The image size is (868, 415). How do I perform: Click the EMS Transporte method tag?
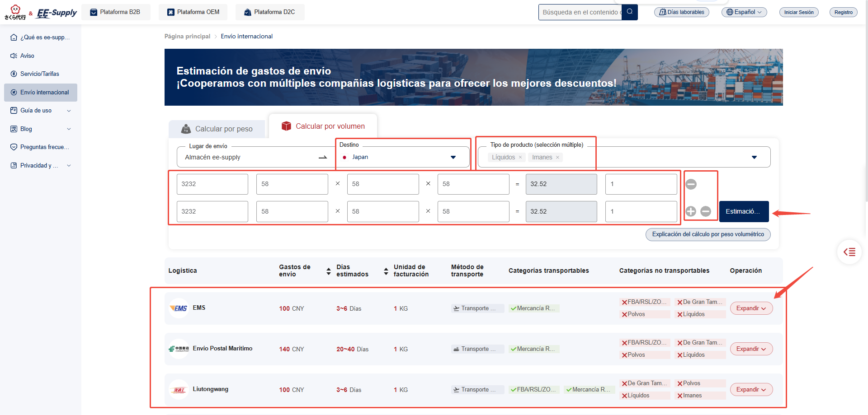coord(478,308)
